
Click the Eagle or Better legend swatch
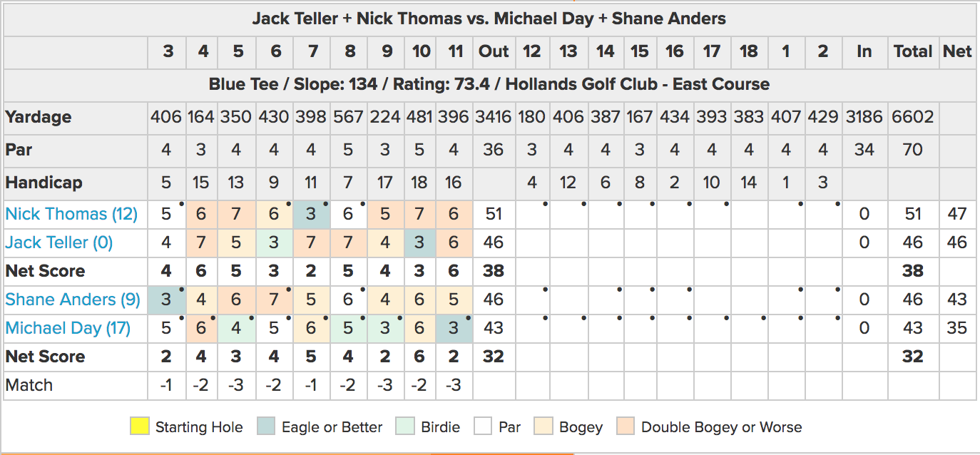pos(266,427)
